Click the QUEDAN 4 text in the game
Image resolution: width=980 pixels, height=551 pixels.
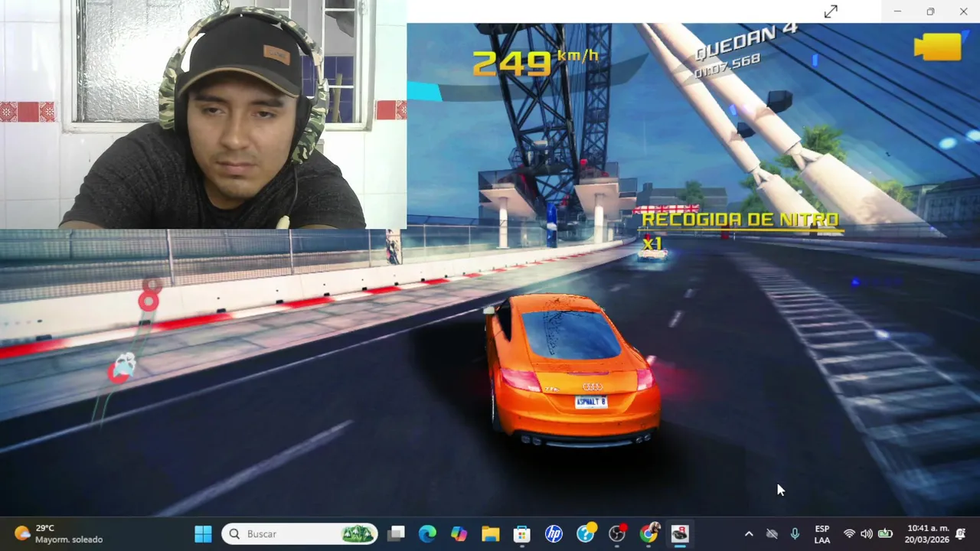click(x=746, y=41)
